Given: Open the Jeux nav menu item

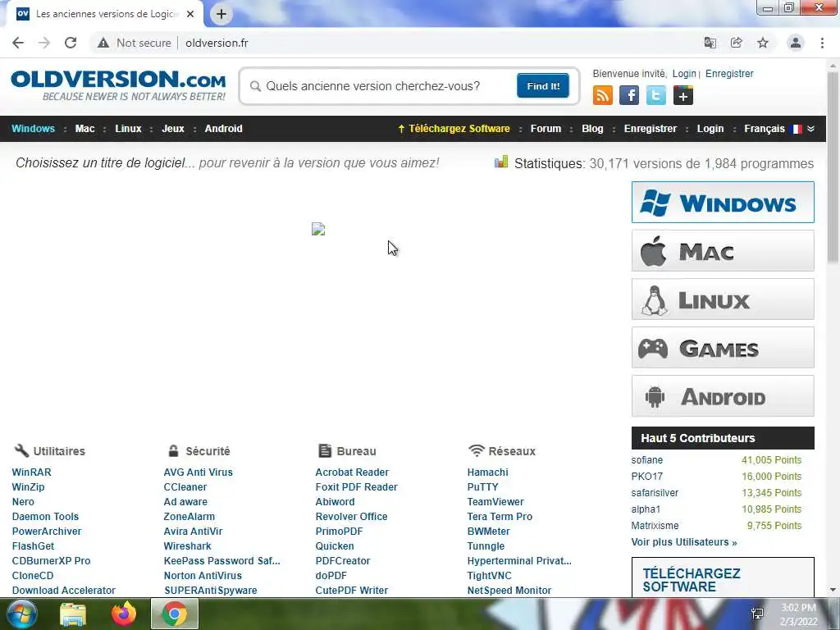Looking at the screenshot, I should (x=173, y=129).
